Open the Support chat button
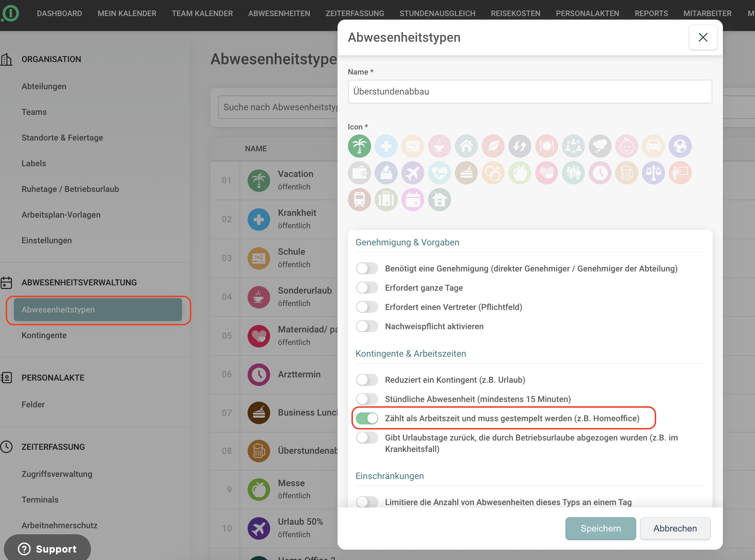 tap(47, 549)
